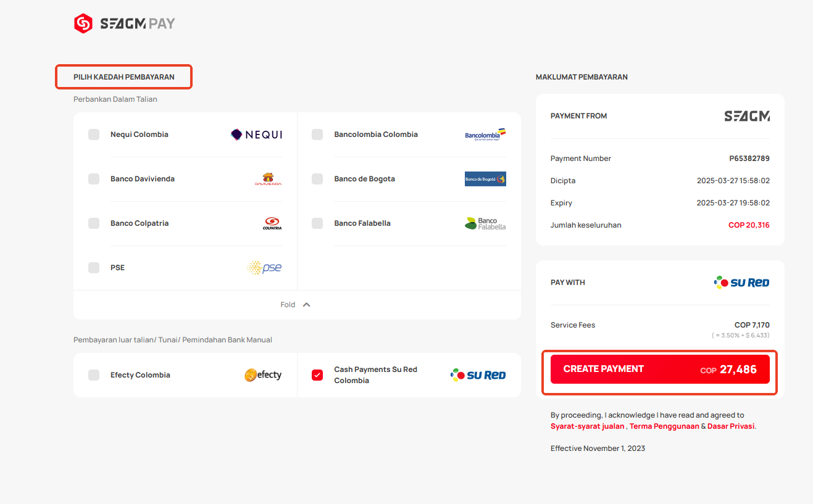This screenshot has width=813, height=504.
Task: Click the Davivienda logo
Action: [268, 179]
